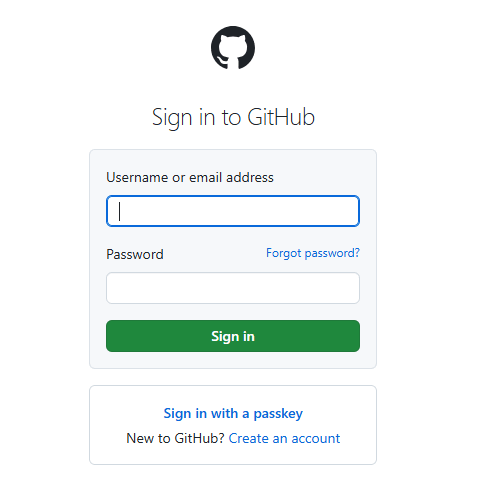The width and height of the screenshot is (488, 493).
Task: Click the Password field label
Action: pyautogui.click(x=135, y=254)
